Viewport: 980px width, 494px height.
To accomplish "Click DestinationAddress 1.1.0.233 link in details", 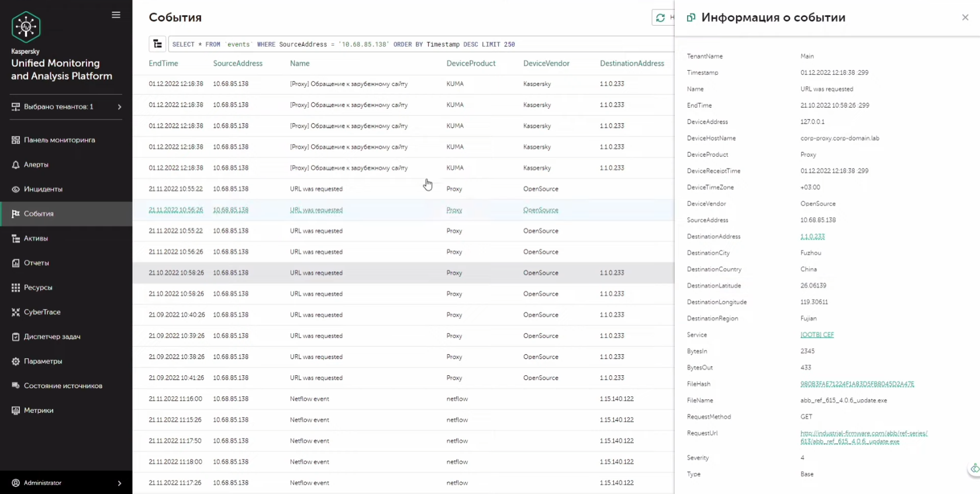I will [812, 236].
